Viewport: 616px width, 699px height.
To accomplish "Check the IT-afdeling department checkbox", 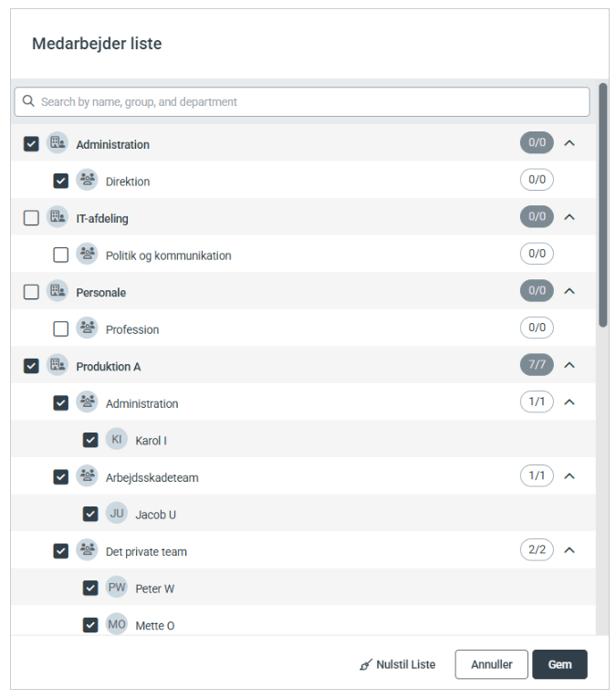I will [31, 218].
